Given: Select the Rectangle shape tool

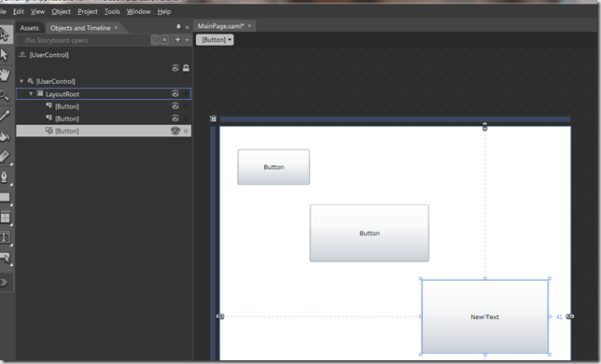Looking at the screenshot, I should (5, 197).
